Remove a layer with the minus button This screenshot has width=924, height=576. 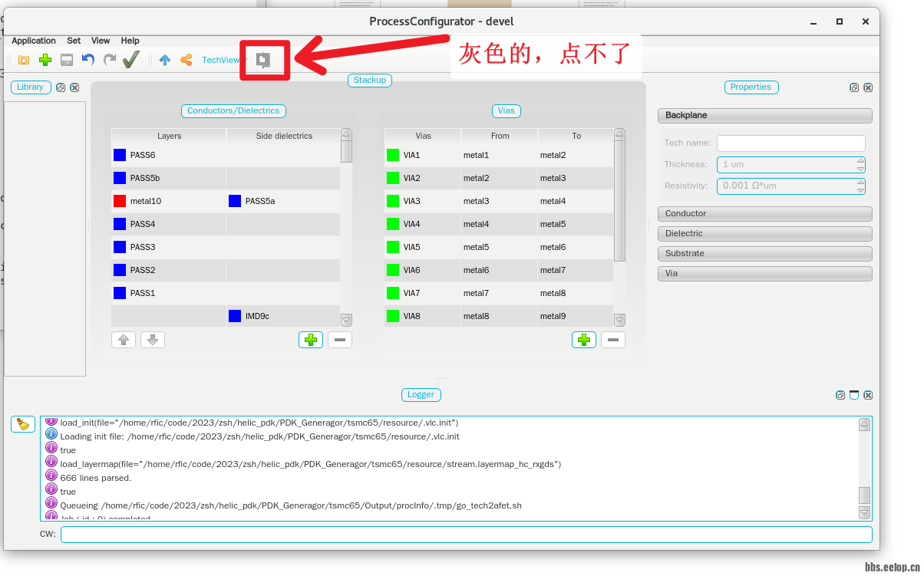[x=340, y=340]
